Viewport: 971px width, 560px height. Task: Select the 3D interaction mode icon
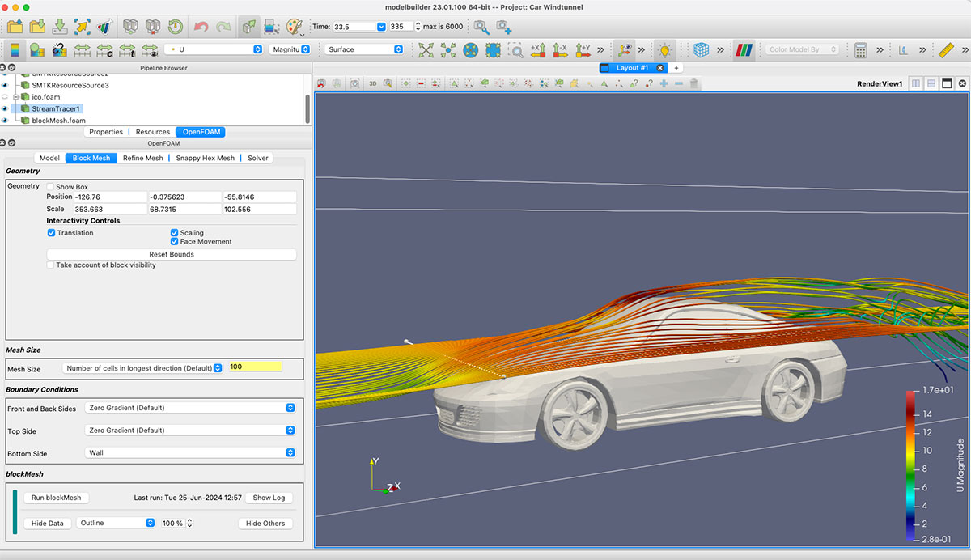point(373,83)
